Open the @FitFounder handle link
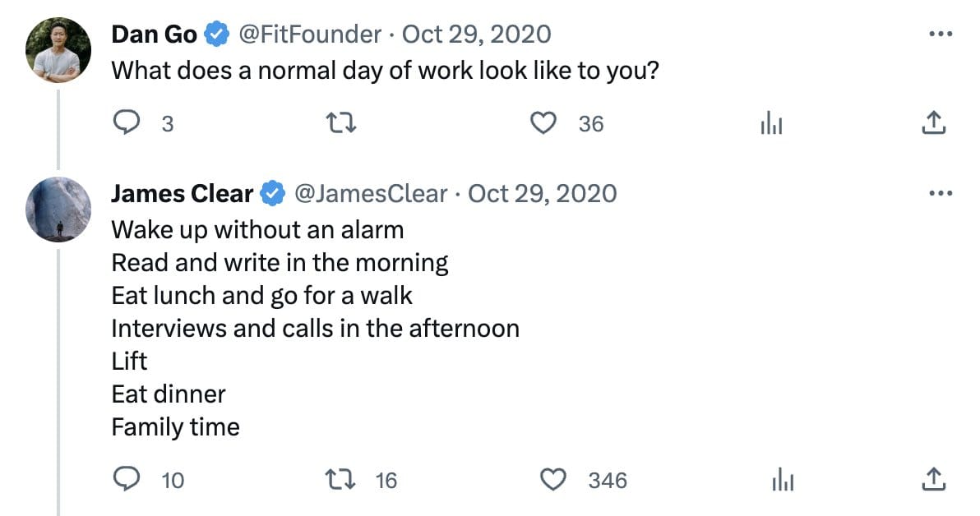 point(309,35)
